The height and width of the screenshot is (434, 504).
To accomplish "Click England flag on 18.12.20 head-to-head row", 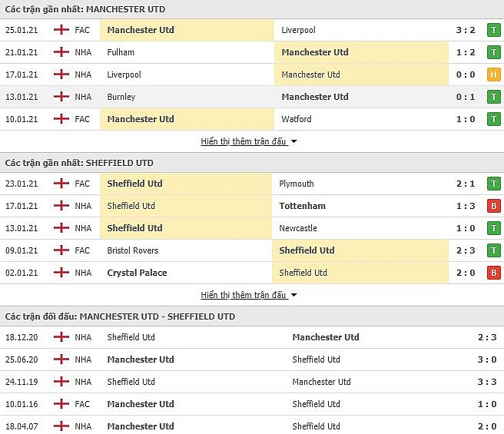I will point(61,337).
